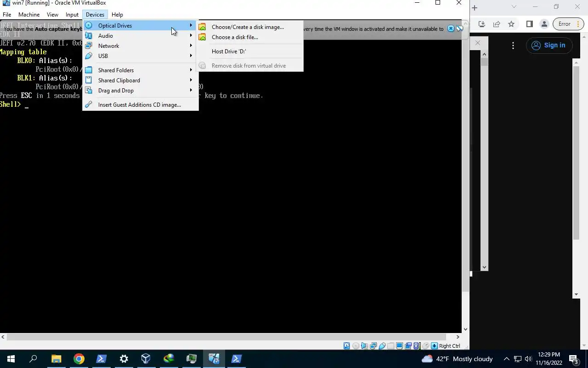Open the Audio submenu in Devices

[141, 35]
